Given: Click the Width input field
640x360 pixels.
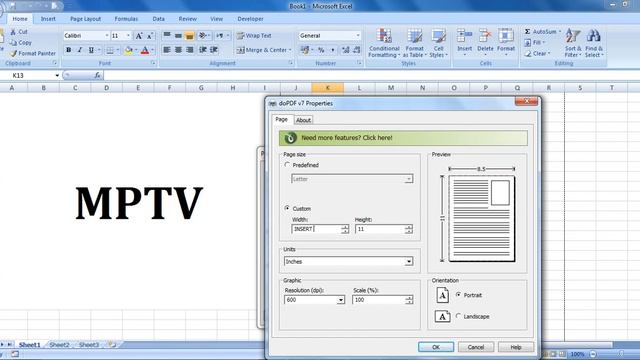Looking at the screenshot, I should [317, 229].
